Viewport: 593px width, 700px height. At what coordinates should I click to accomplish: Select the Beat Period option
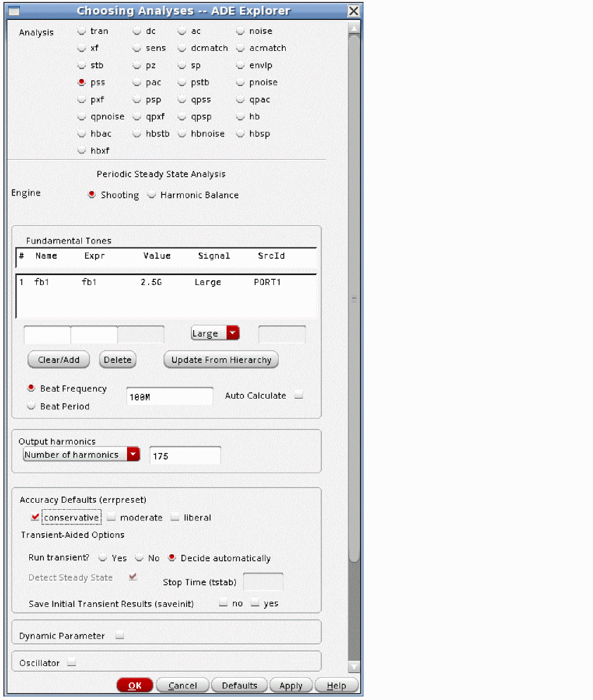32,406
